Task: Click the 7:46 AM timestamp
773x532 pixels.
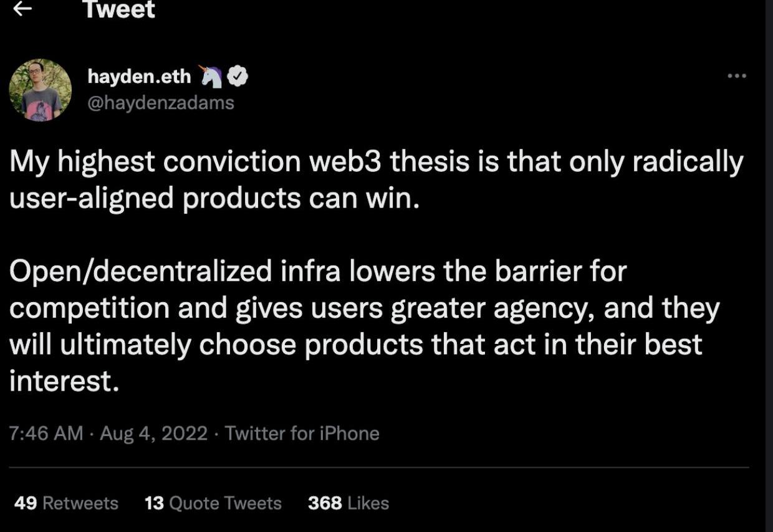Action: (46, 433)
